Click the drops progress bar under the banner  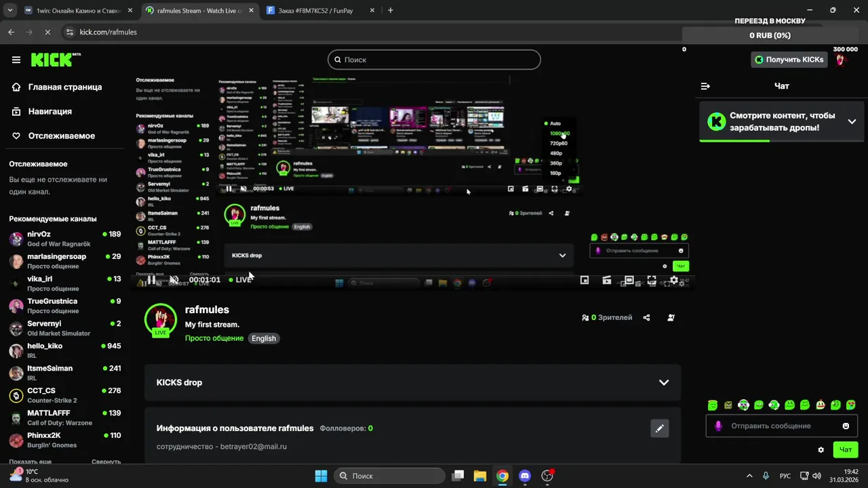[781, 140]
